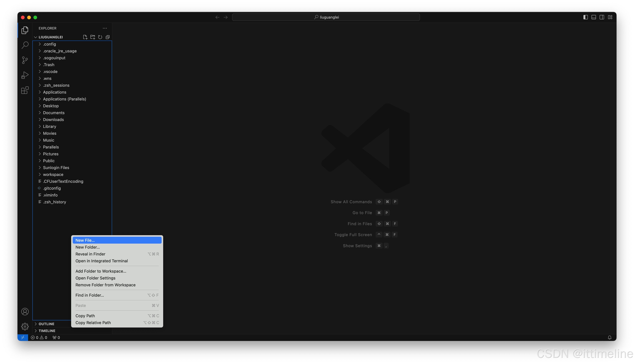Toggle the bottom panel layout button
The height and width of the screenshot is (364, 634).
click(593, 17)
